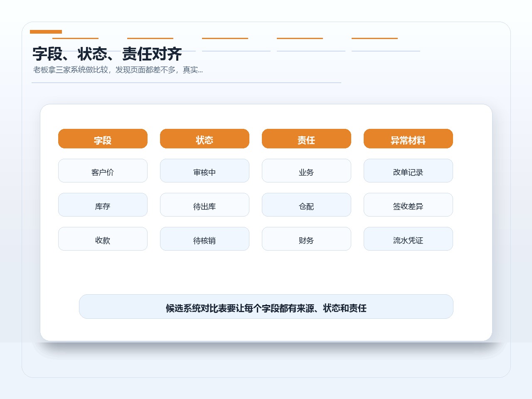Choose the 仓配 responsibility cell

(x=306, y=204)
